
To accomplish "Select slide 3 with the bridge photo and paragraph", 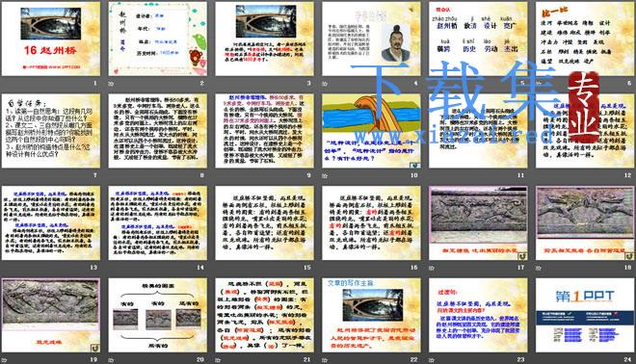I will coord(264,39).
